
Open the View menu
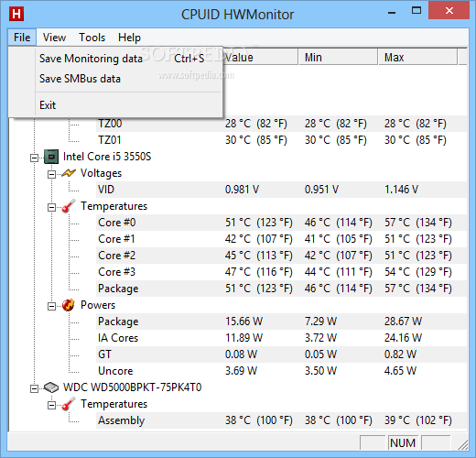(x=54, y=38)
